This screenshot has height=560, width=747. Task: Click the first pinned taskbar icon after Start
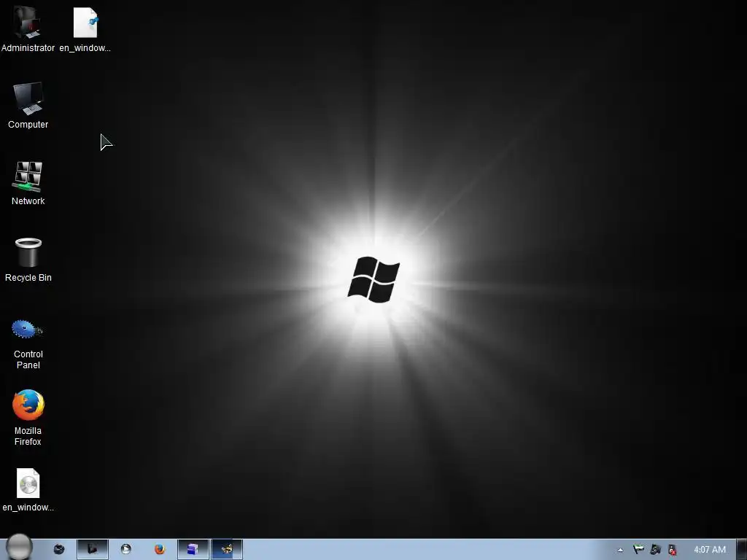click(x=59, y=550)
